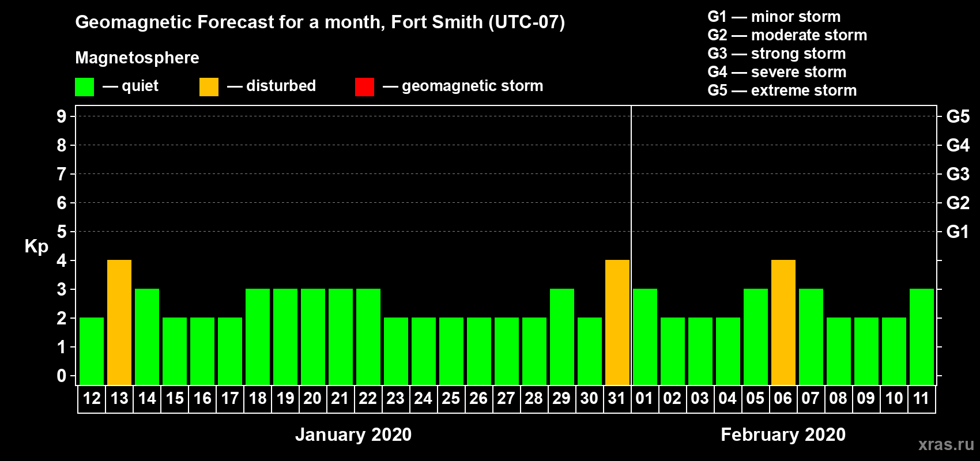Screen dimensions: 980x461
Task: Click the Kp axis value 5
Action: (62, 232)
